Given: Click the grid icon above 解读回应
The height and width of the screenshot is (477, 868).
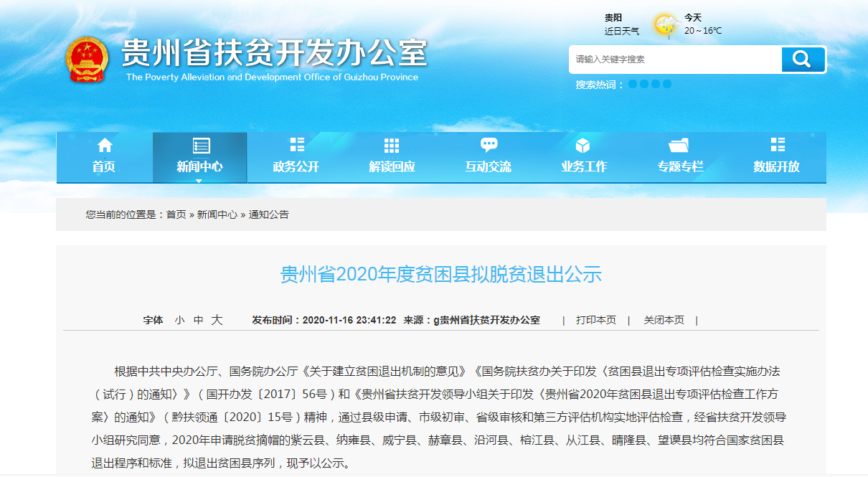Looking at the screenshot, I should [392, 146].
